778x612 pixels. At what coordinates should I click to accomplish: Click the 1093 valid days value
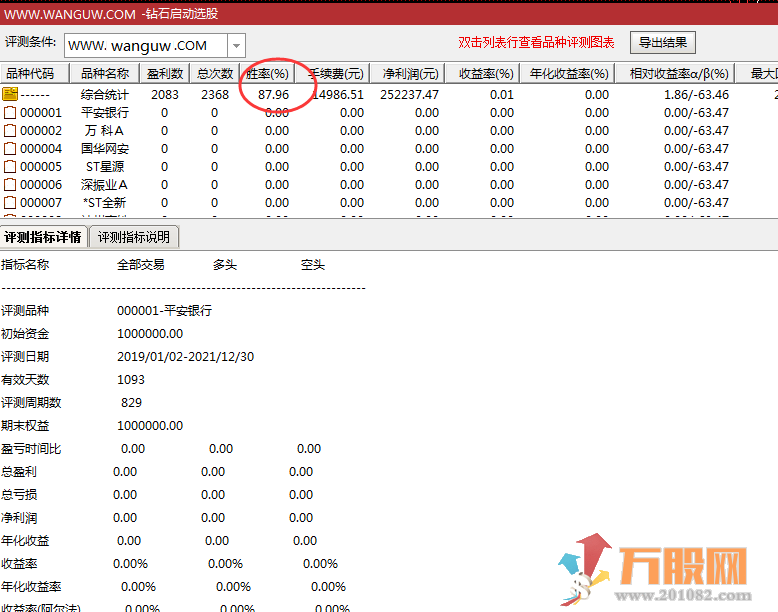click(131, 380)
